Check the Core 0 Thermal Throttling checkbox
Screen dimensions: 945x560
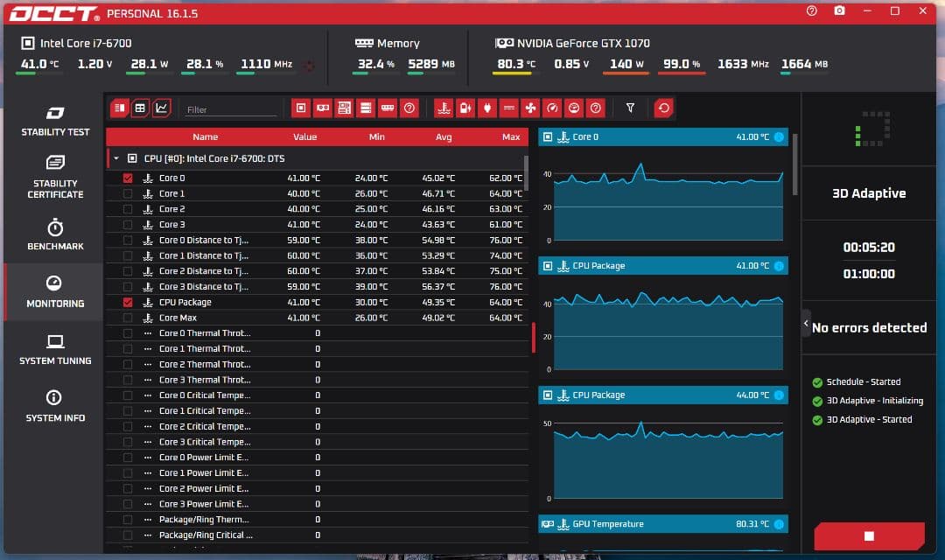[x=128, y=333]
